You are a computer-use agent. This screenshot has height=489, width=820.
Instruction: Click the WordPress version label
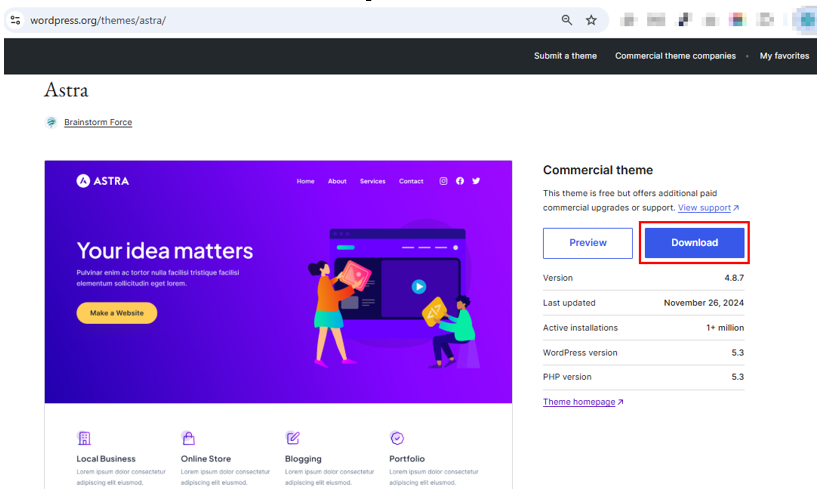pyautogui.click(x=580, y=352)
